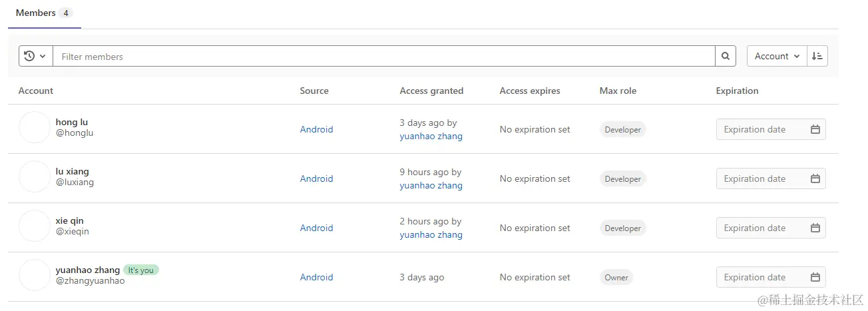Click the Filter members search field
868x311 pixels.
(x=383, y=57)
